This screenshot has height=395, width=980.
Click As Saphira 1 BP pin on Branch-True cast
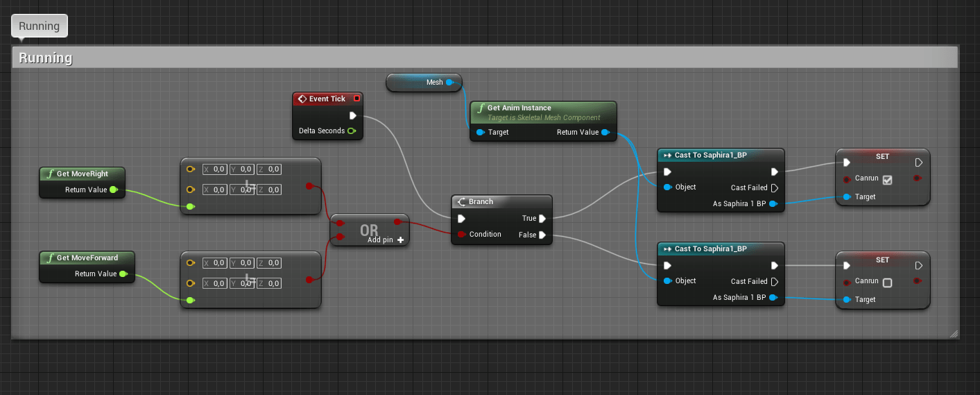[x=773, y=203]
